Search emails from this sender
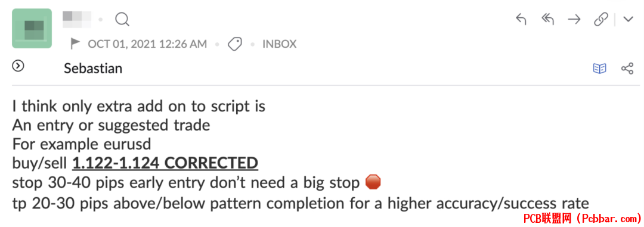Viewport: 644px width, 227px height. click(x=122, y=19)
